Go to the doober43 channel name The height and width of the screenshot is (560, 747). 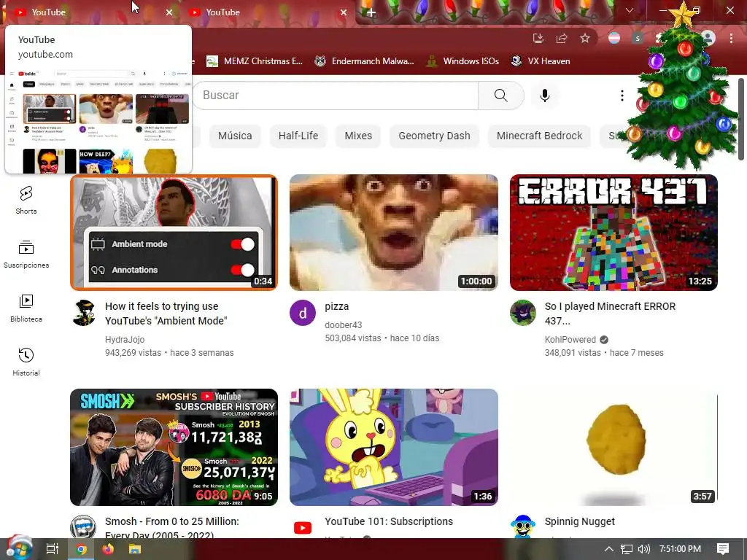[344, 324]
